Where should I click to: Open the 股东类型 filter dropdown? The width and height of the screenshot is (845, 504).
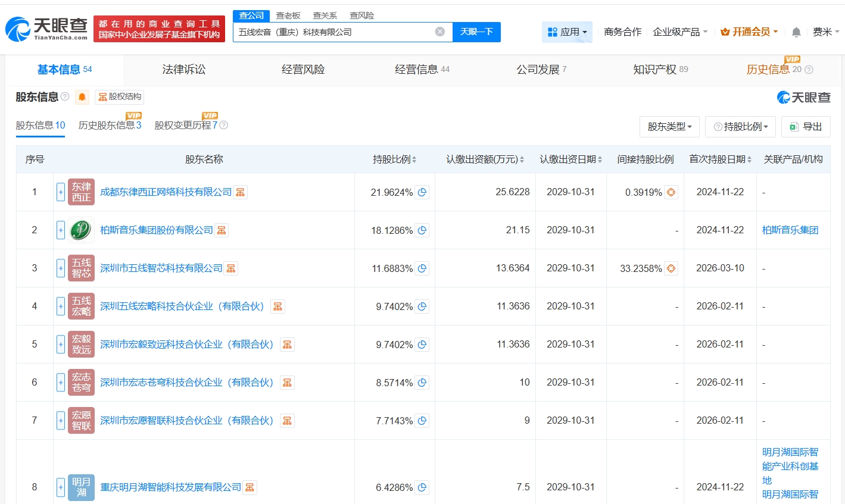[669, 127]
